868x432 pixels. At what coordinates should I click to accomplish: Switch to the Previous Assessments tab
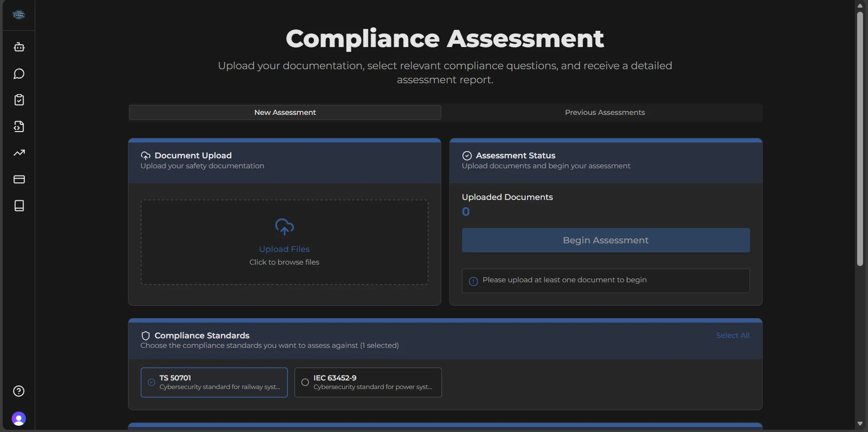(605, 112)
